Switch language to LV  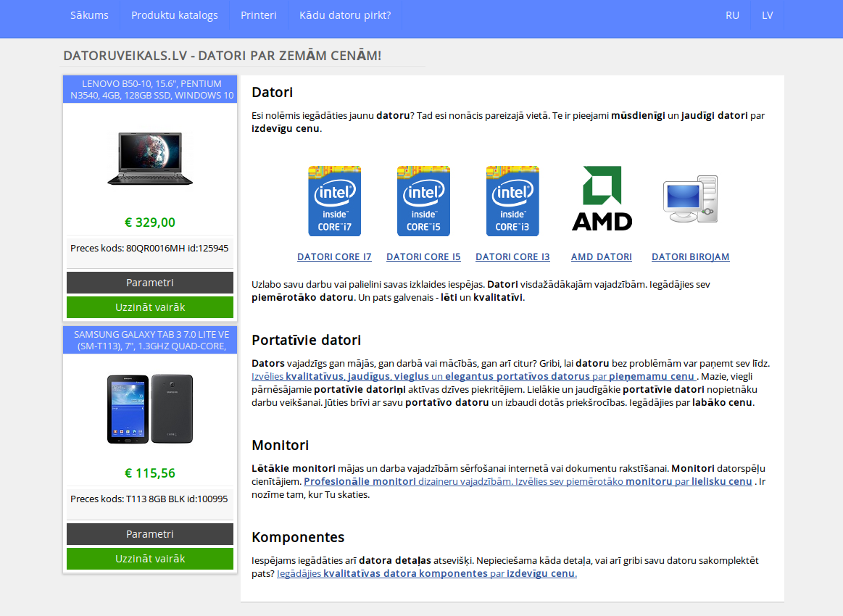click(767, 15)
